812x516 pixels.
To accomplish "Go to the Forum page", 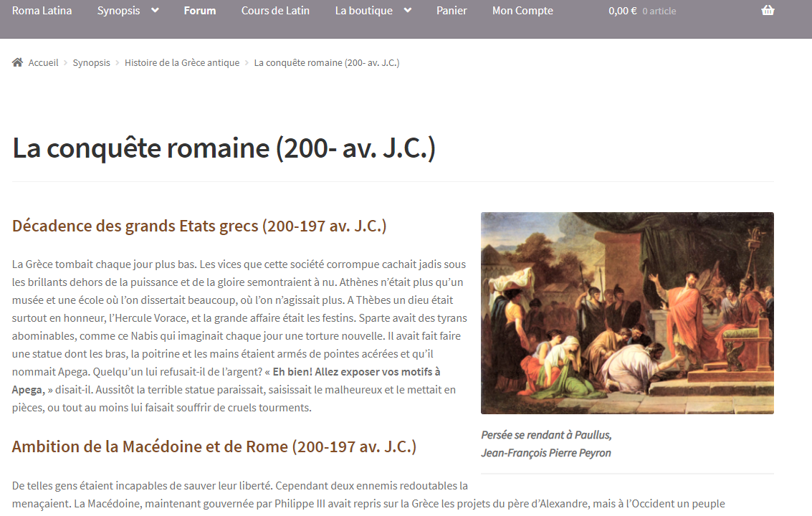I will pos(199,11).
